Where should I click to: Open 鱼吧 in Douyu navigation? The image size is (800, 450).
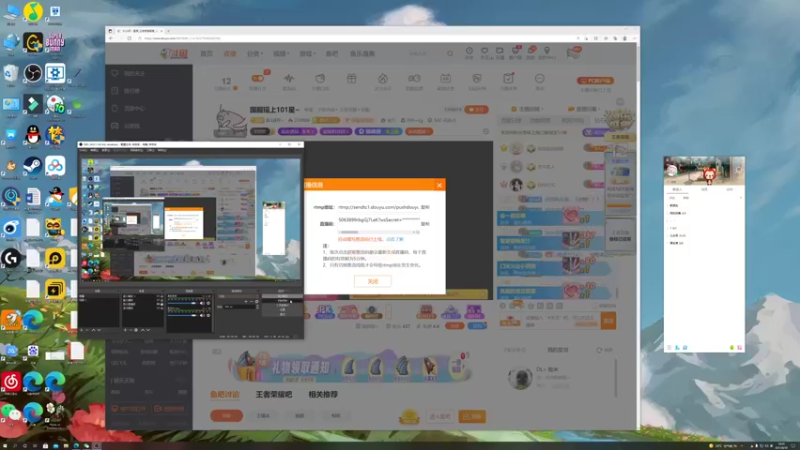[x=332, y=54]
